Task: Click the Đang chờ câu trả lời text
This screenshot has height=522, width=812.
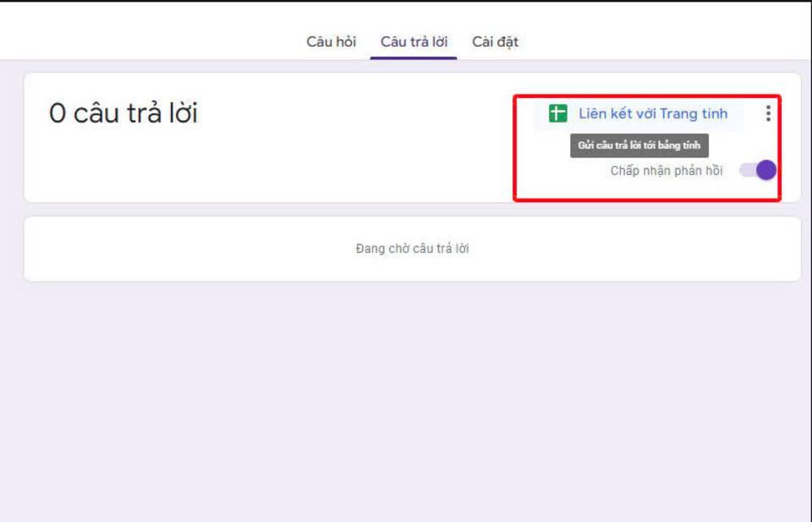Action: coord(412,249)
